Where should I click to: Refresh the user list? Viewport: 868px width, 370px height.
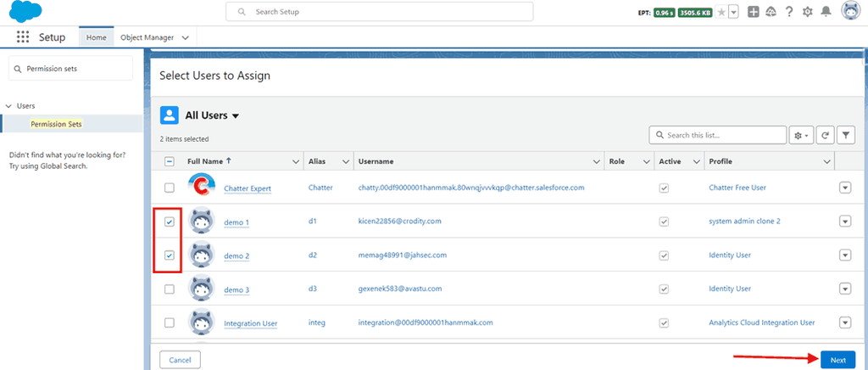(825, 135)
